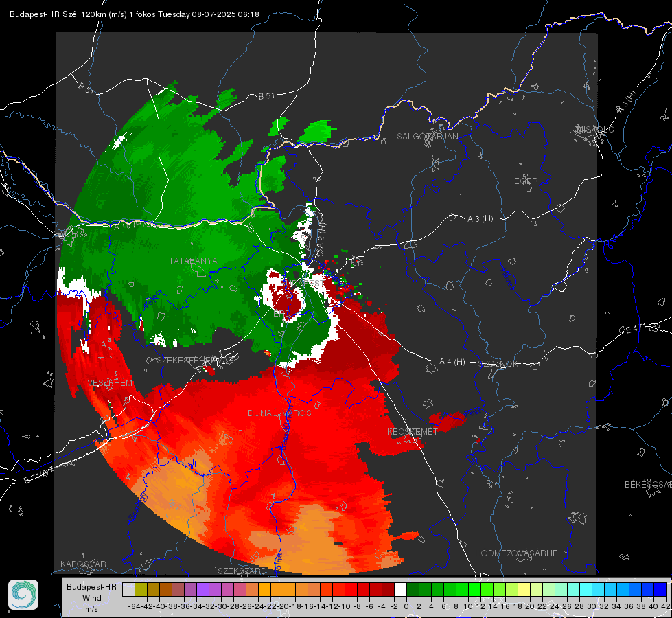Viewport: 672px width, 618px height.
Task: Pick the dark red swatch between -4 and -2
Action: (x=388, y=589)
